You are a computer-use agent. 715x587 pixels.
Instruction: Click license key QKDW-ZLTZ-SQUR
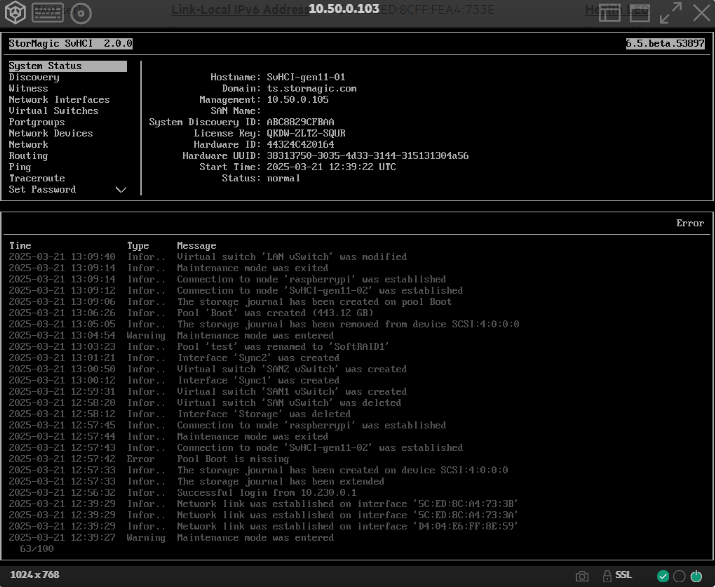coord(306,133)
